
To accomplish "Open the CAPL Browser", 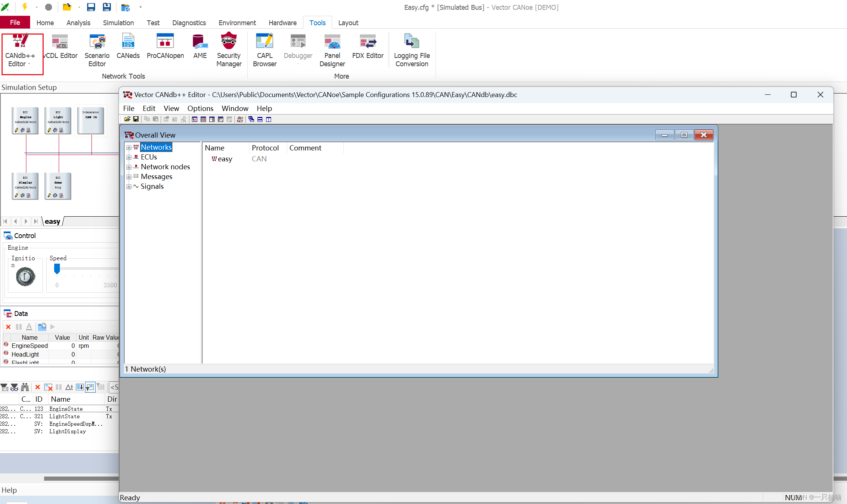I will click(265, 51).
